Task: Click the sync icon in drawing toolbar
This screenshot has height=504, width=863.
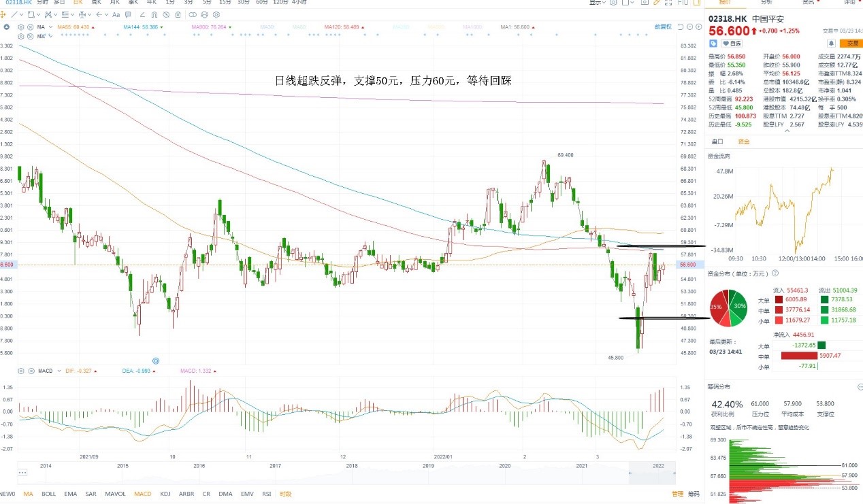Action: (204, 14)
